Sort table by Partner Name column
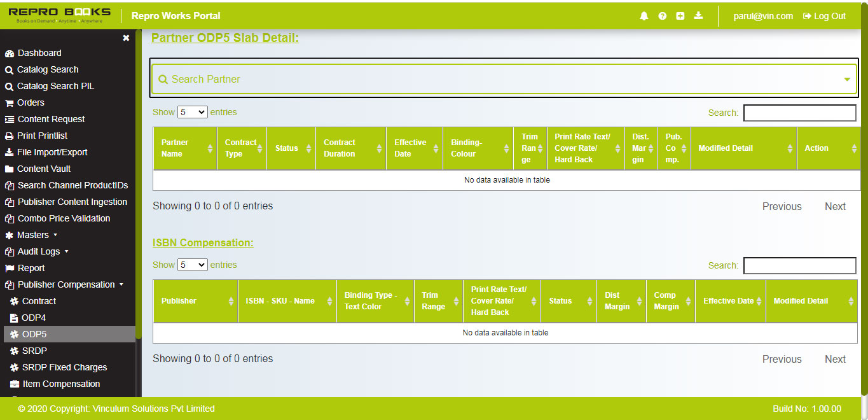This screenshot has height=420, width=868. [x=184, y=148]
